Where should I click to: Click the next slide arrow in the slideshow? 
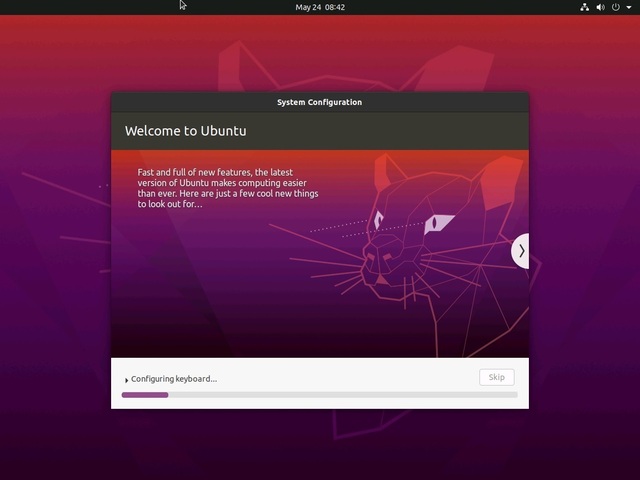tap(520, 251)
